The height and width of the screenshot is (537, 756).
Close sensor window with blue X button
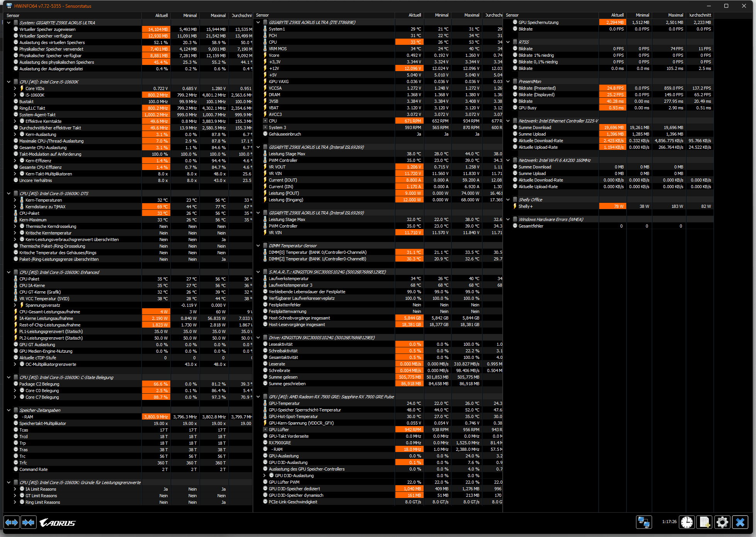coord(740,522)
